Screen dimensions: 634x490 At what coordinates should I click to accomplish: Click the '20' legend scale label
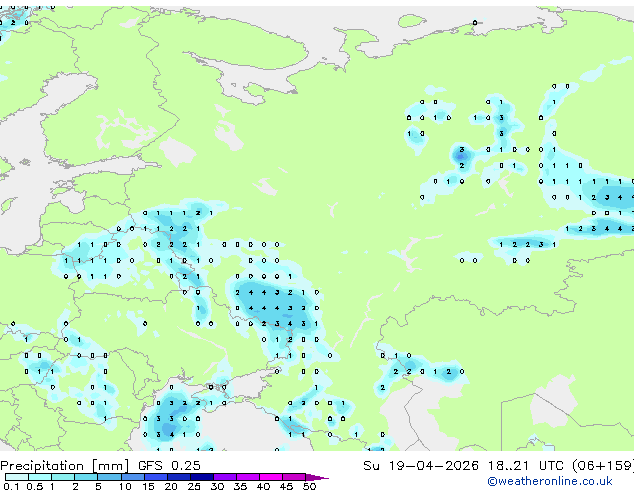tap(171, 486)
